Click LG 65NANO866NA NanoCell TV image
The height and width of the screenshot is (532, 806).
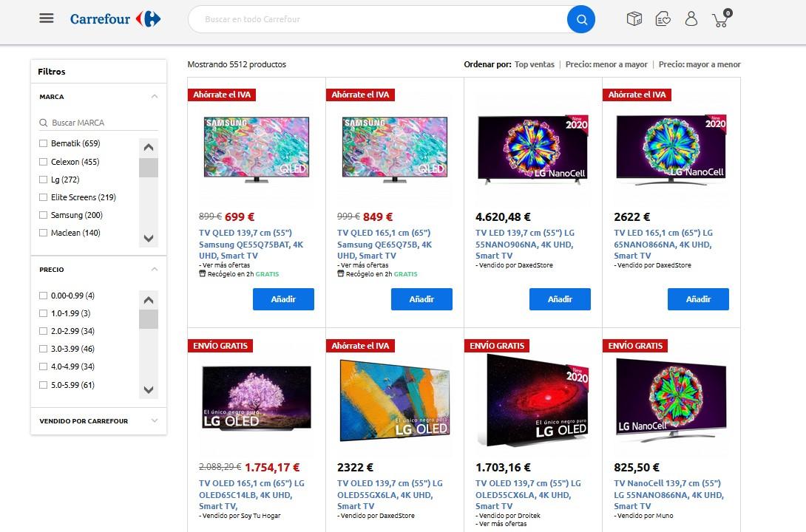coord(671,149)
